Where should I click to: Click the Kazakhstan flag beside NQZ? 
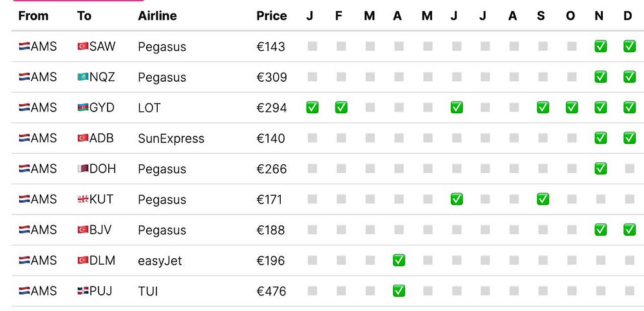(82, 77)
